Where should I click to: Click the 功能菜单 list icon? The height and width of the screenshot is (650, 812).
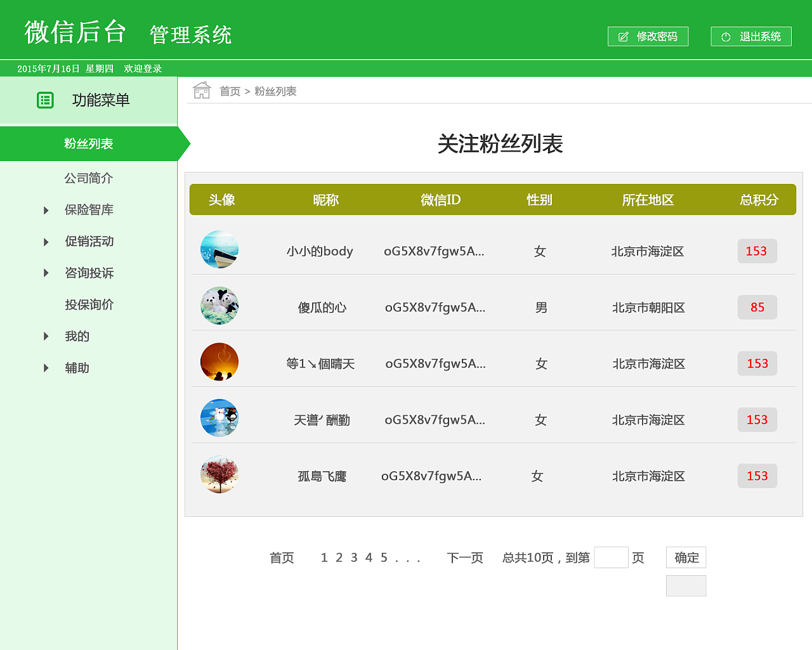(x=45, y=100)
